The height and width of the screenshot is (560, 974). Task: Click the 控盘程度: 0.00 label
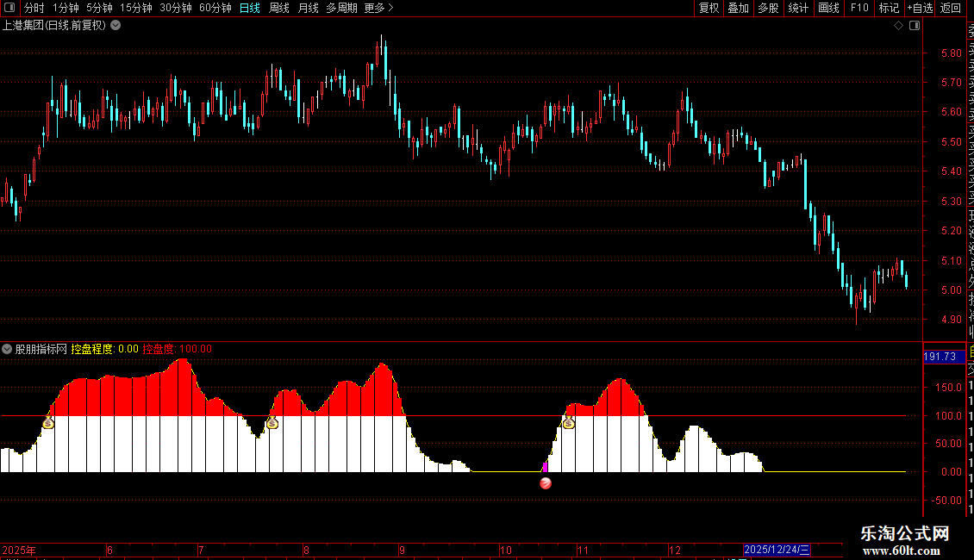pyautogui.click(x=104, y=349)
